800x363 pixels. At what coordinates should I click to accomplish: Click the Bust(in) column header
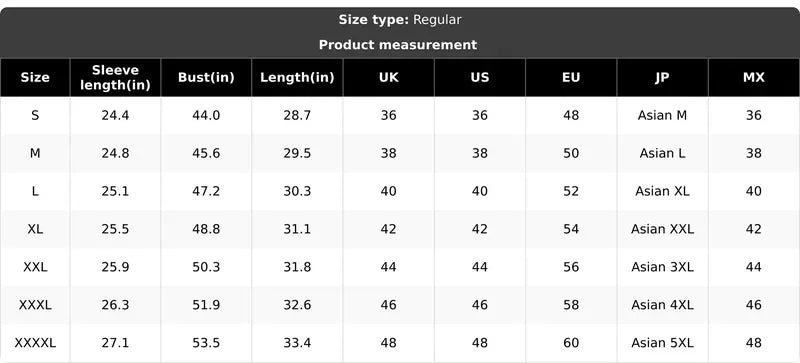pyautogui.click(x=206, y=78)
